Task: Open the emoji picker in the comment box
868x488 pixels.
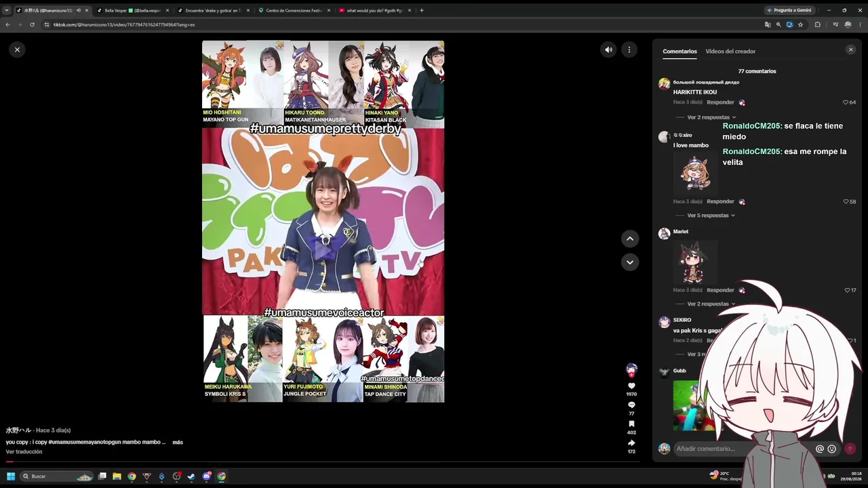Action: (x=832, y=449)
